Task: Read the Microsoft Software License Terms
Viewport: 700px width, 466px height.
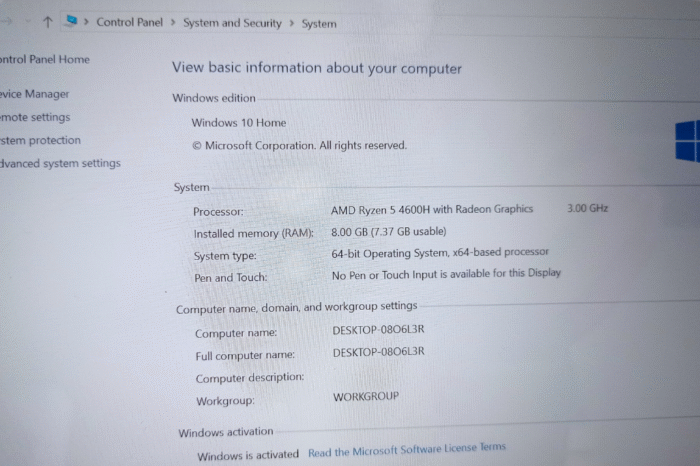Action: (x=407, y=450)
